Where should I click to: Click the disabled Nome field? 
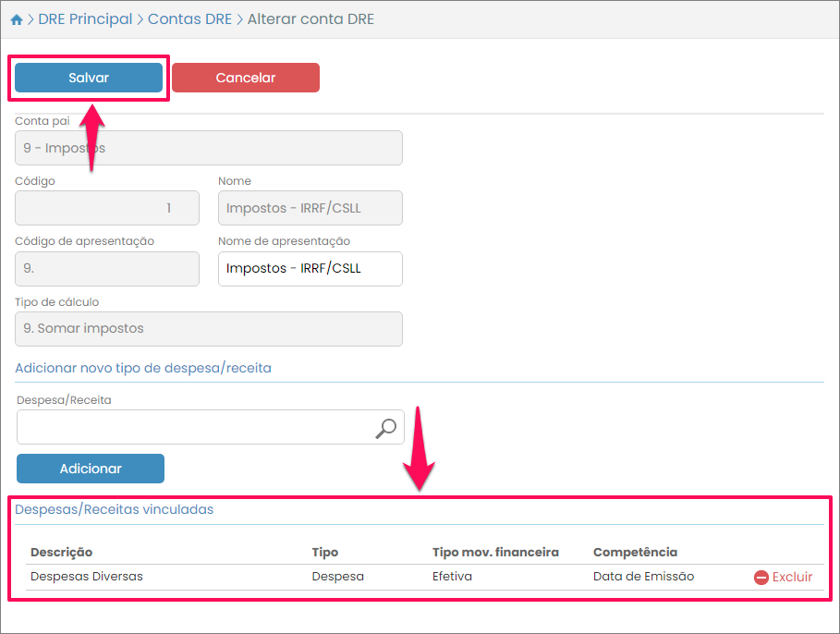[x=310, y=208]
